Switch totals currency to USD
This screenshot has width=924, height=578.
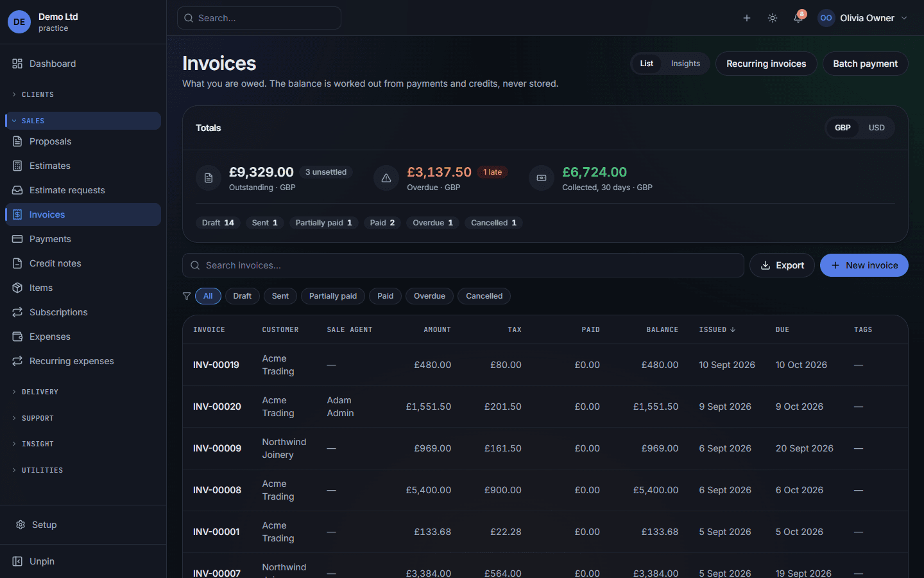pos(877,128)
